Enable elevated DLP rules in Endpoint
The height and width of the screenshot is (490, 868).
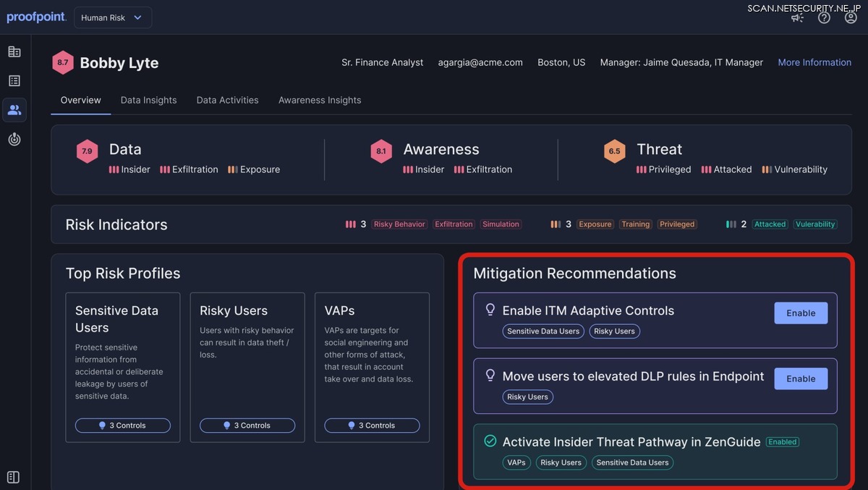click(801, 379)
